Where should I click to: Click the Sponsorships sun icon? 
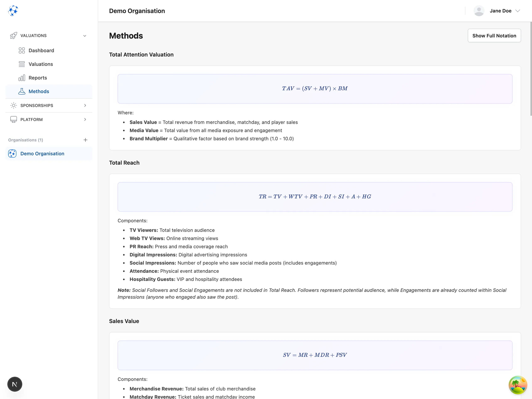pos(14,105)
